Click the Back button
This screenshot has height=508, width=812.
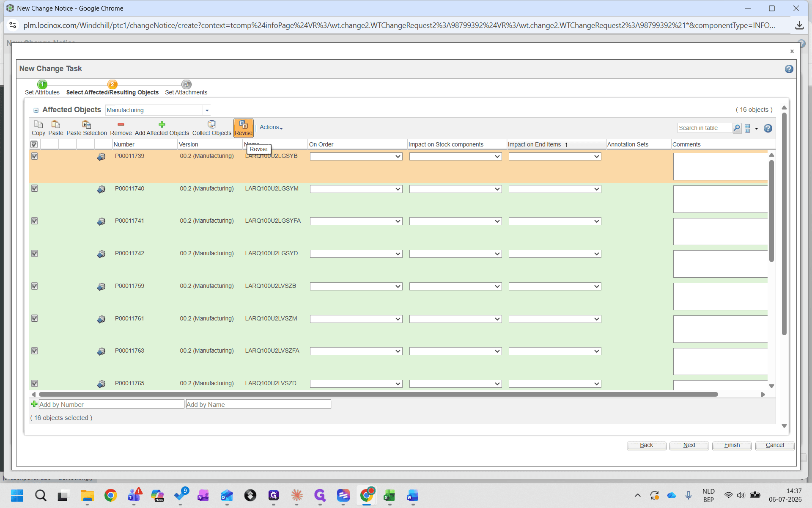(646, 445)
